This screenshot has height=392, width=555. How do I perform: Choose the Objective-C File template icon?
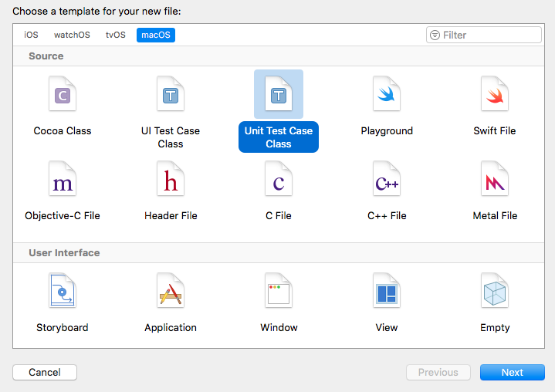tap(63, 179)
